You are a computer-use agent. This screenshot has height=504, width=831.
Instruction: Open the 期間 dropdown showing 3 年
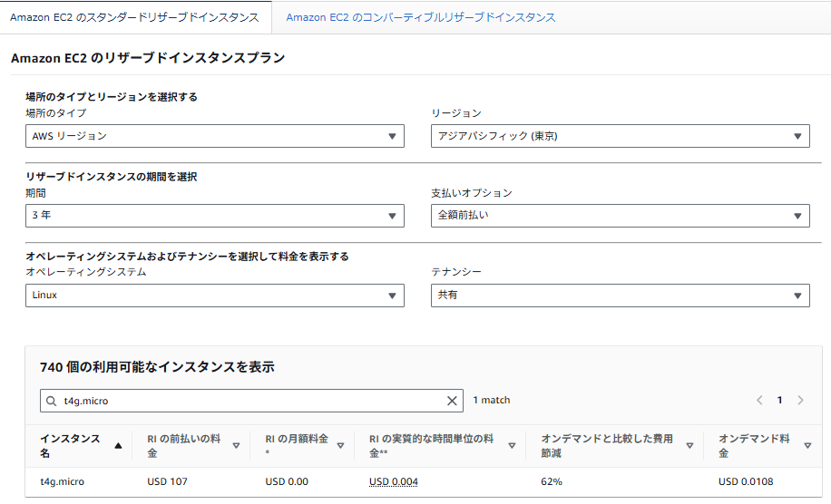coord(215,216)
